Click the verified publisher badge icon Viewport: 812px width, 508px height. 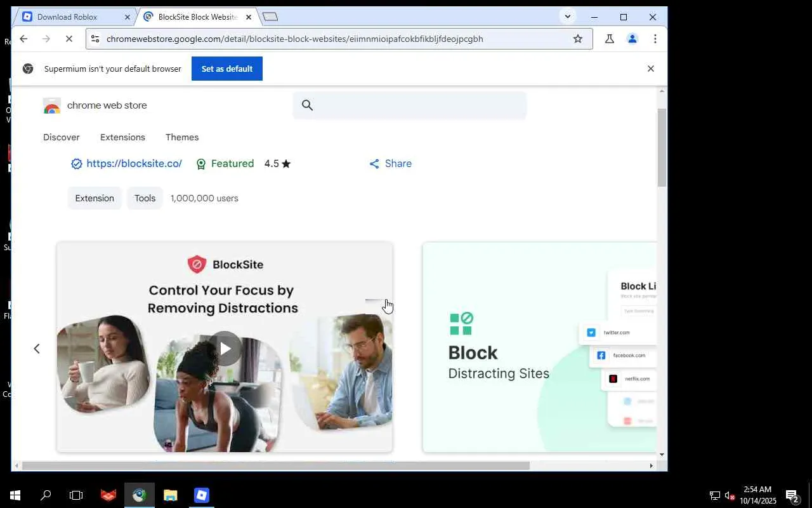point(76,164)
